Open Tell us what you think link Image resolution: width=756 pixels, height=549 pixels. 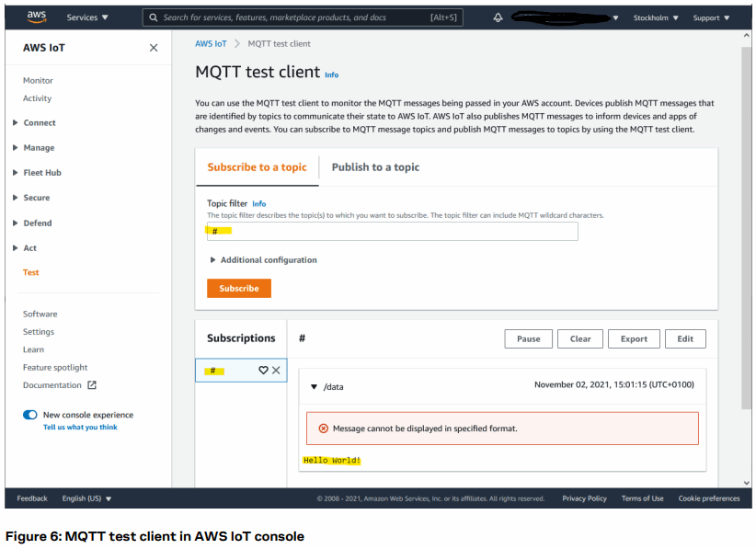[x=80, y=427]
